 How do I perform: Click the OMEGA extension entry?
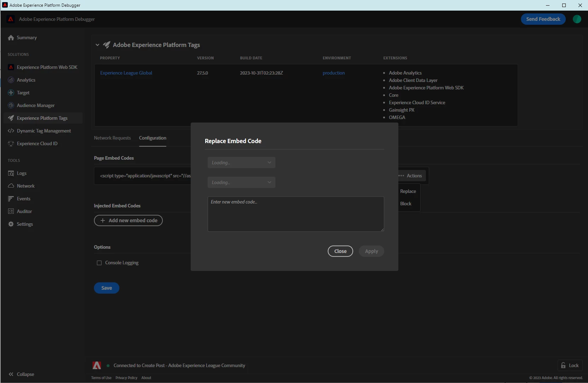point(397,117)
